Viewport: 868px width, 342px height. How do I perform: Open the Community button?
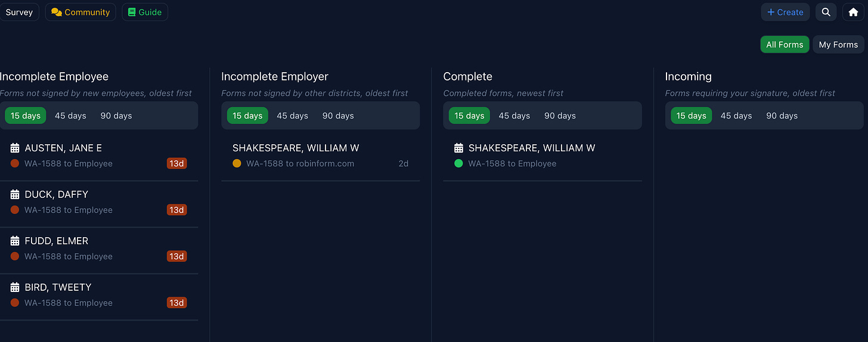coord(80,12)
